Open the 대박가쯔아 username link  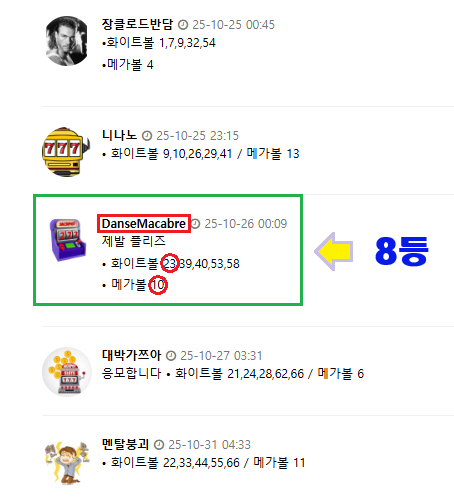(x=131, y=355)
